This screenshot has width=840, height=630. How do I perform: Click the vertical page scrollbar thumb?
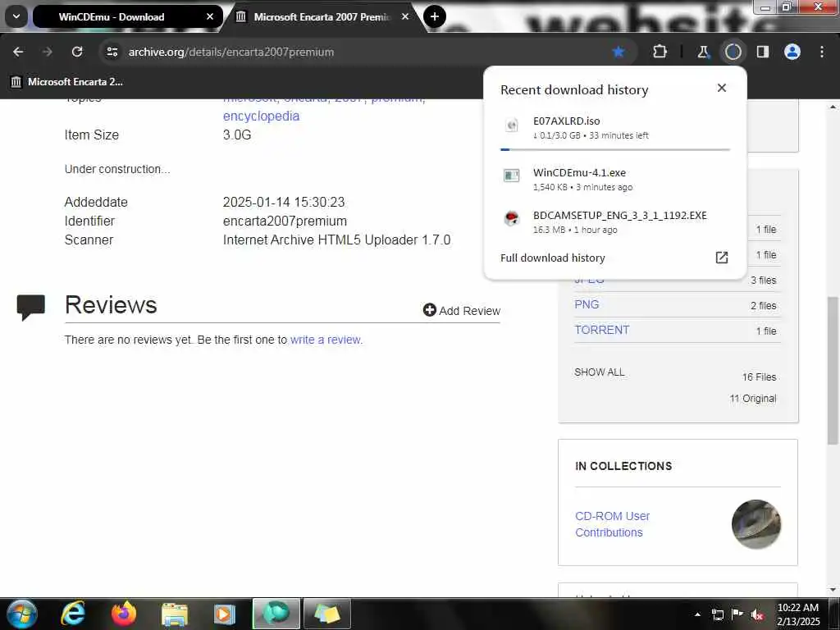point(833,370)
